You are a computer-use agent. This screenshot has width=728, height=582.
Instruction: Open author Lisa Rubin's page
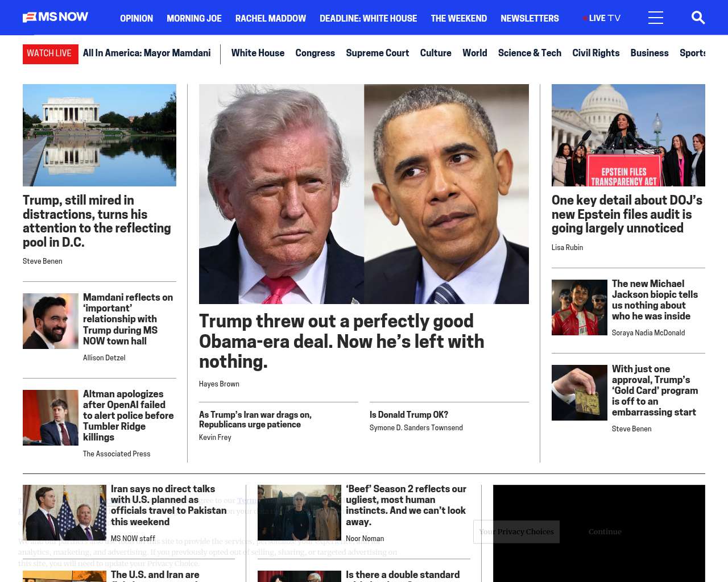tap(567, 248)
